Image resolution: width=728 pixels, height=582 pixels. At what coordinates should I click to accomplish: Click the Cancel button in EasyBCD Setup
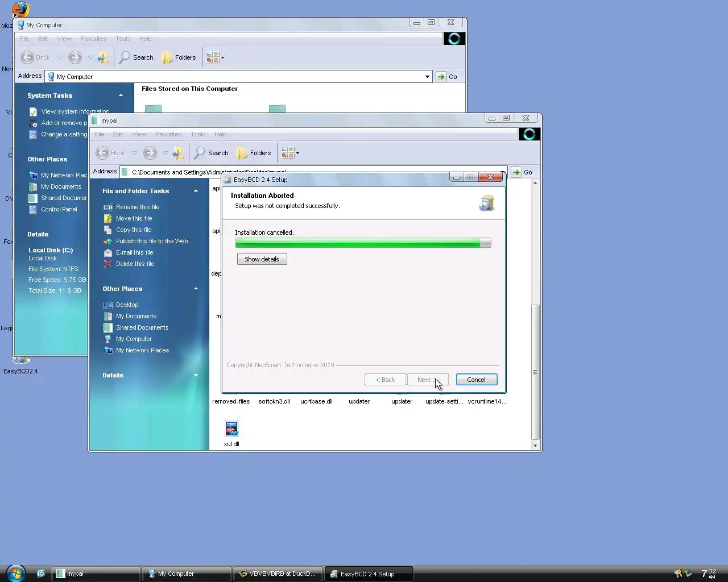click(x=476, y=380)
